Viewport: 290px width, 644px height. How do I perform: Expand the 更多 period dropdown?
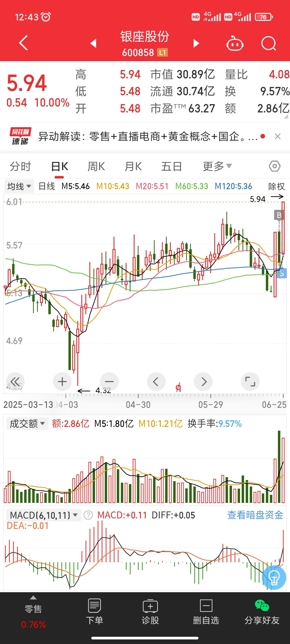[217, 166]
